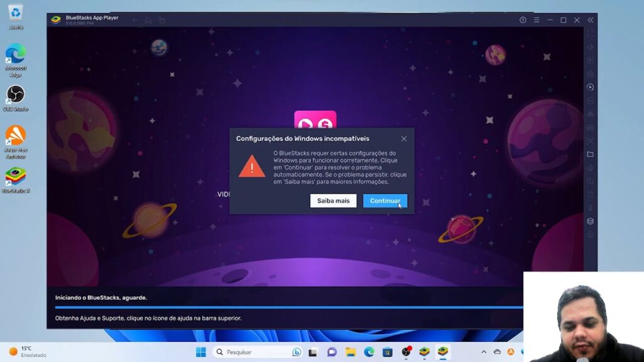Open the Chat app on the taskbar
This screenshot has height=362, width=644.
(x=332, y=352)
